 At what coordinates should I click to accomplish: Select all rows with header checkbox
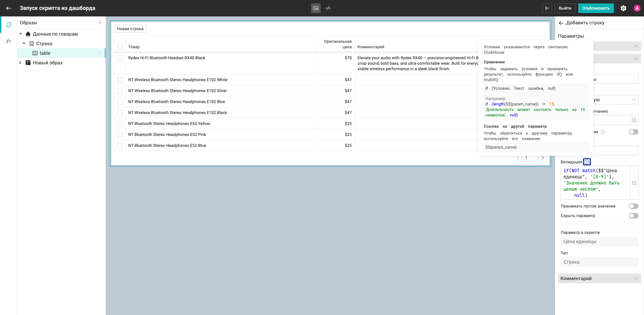click(x=120, y=47)
